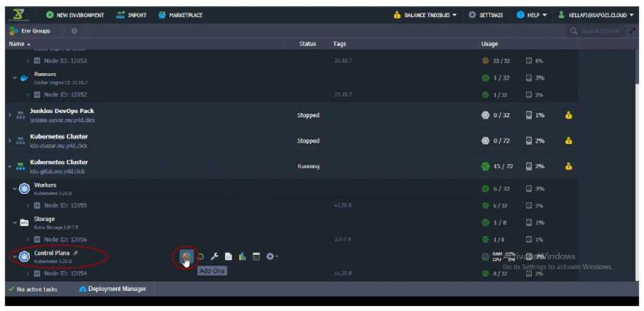Click the pencil edit icon next to Control Plane
644x311 pixels.
coord(75,253)
